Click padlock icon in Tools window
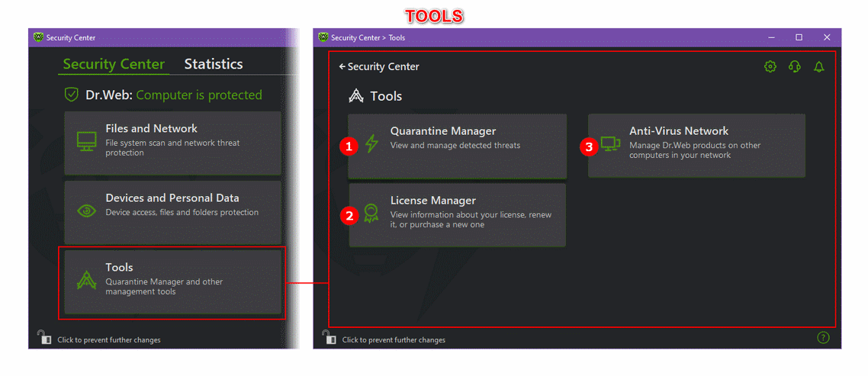This screenshot has width=868, height=376. (329, 336)
